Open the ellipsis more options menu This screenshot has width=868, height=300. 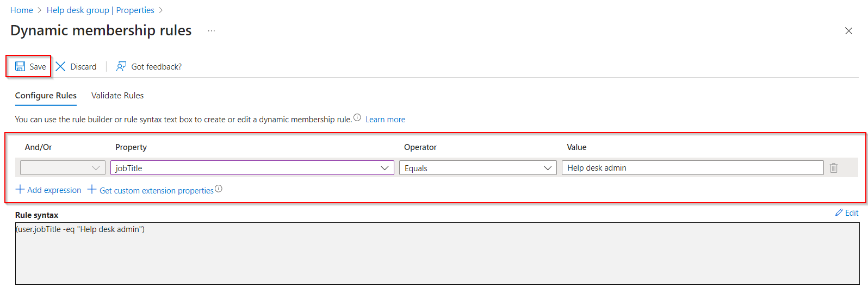pos(212,31)
